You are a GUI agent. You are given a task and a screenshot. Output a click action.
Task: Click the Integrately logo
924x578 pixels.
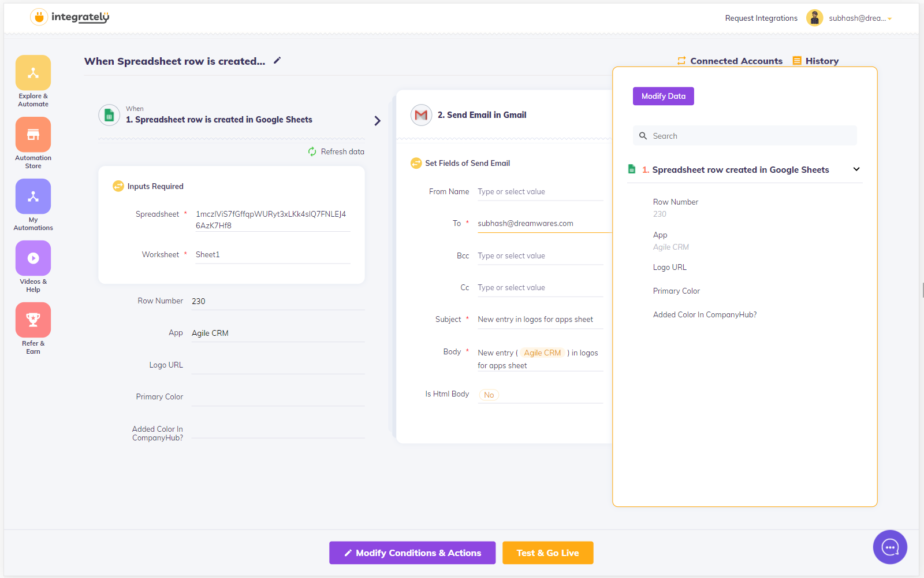click(70, 17)
